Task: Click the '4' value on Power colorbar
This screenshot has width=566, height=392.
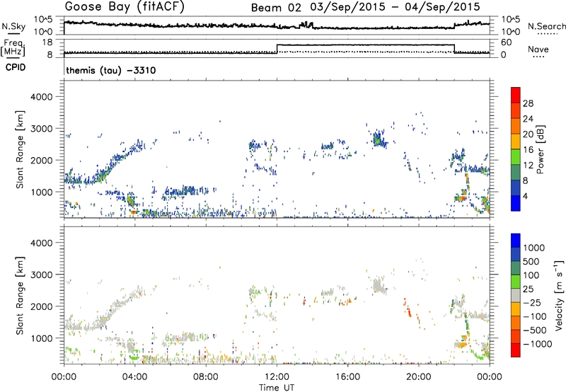Action: click(526, 196)
